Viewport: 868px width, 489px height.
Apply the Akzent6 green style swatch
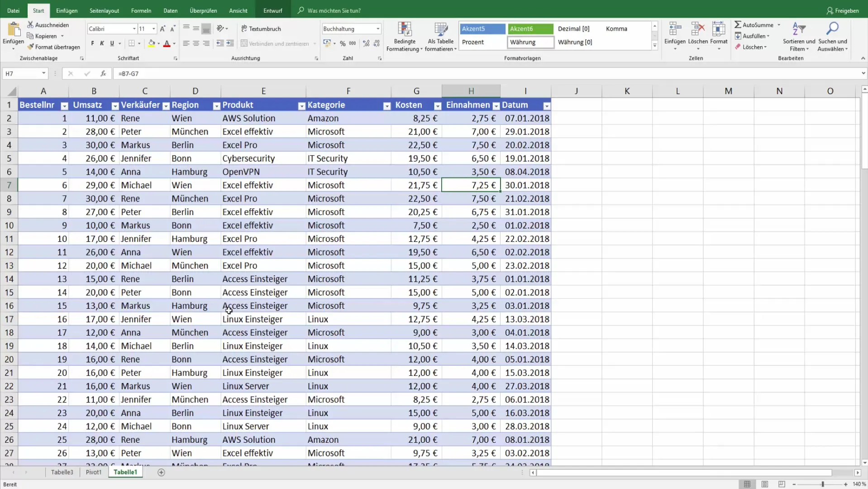coord(530,29)
